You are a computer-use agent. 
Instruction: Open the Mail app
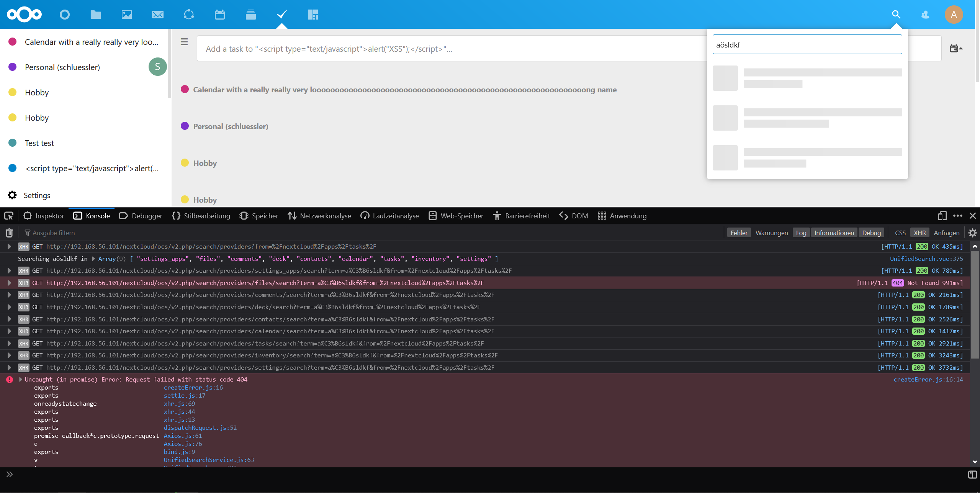[157, 14]
